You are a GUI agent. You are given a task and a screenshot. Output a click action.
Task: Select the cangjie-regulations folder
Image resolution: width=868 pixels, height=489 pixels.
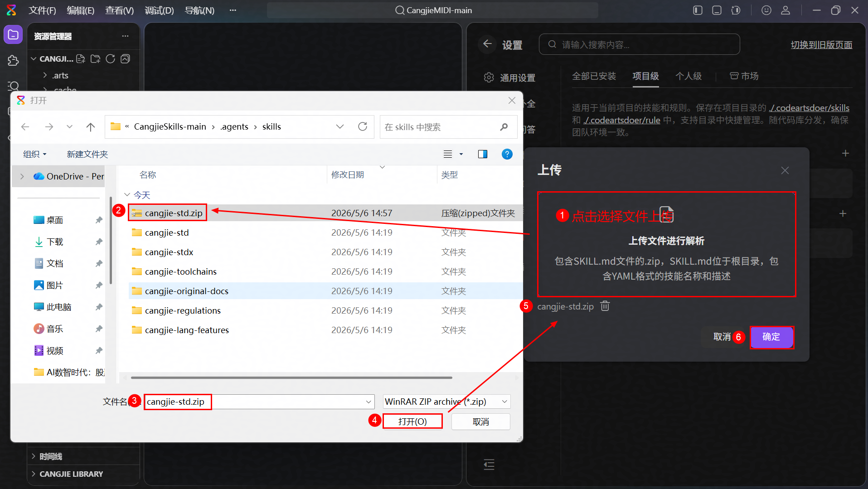click(183, 310)
